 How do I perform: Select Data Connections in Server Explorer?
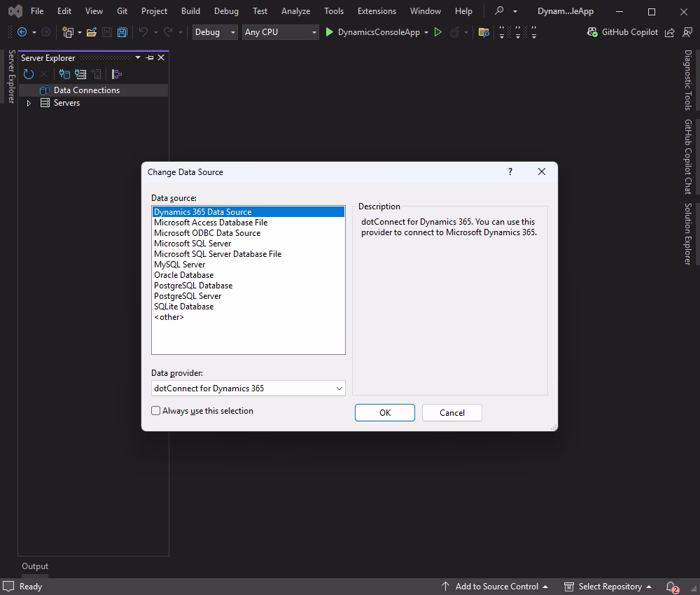[x=87, y=90]
